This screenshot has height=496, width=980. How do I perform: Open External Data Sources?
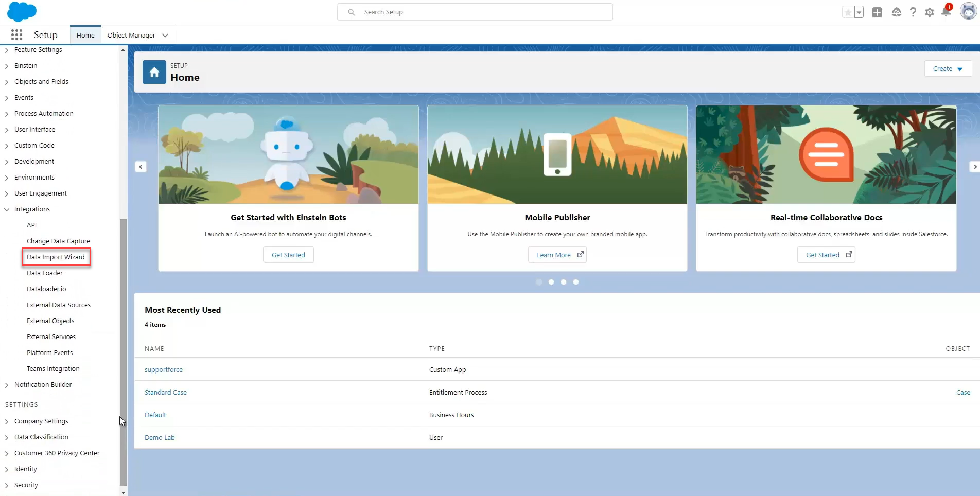click(x=59, y=305)
